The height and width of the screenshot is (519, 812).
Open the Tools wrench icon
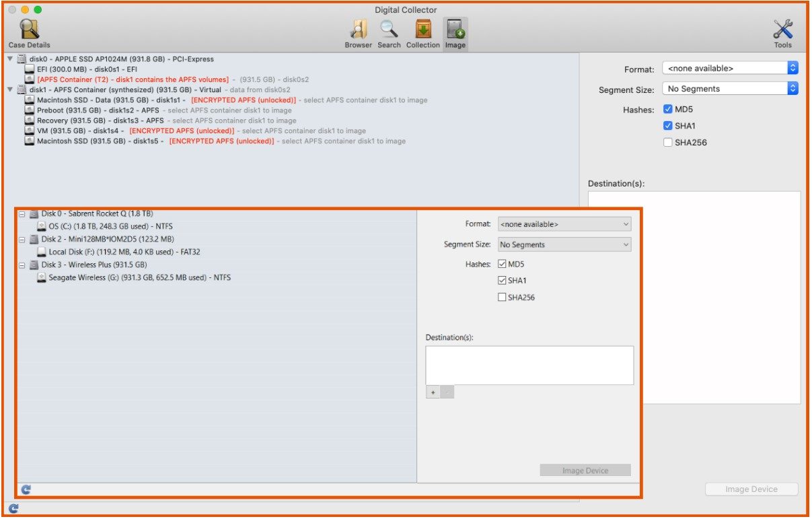click(x=782, y=33)
